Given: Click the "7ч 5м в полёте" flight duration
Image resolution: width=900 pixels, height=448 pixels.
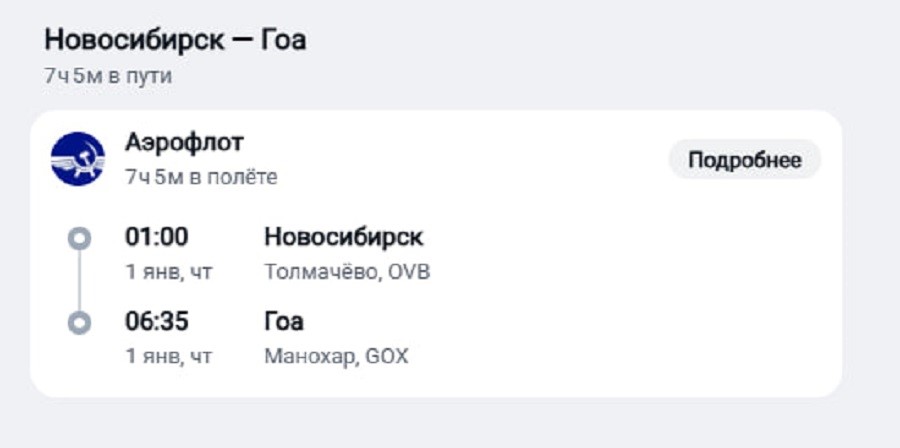Looking at the screenshot, I should (201, 177).
